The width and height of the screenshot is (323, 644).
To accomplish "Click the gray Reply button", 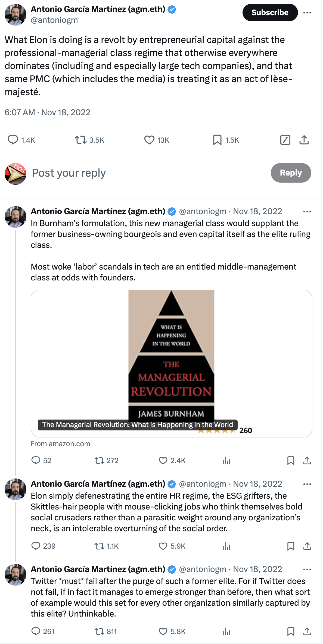I will (291, 173).
